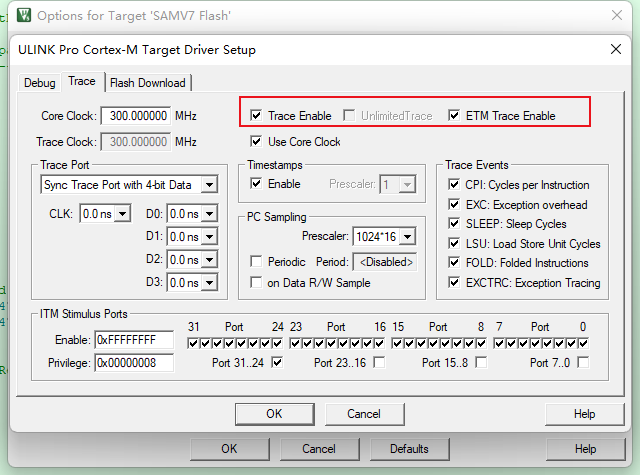Open the Trace Port type dropdown
Screen dimensions: 640x475
tap(208, 185)
